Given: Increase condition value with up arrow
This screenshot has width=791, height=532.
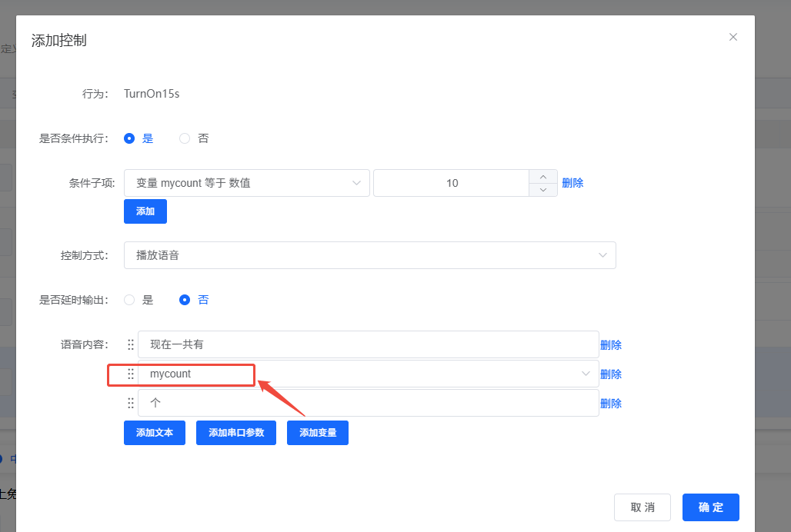Looking at the screenshot, I should [x=543, y=176].
